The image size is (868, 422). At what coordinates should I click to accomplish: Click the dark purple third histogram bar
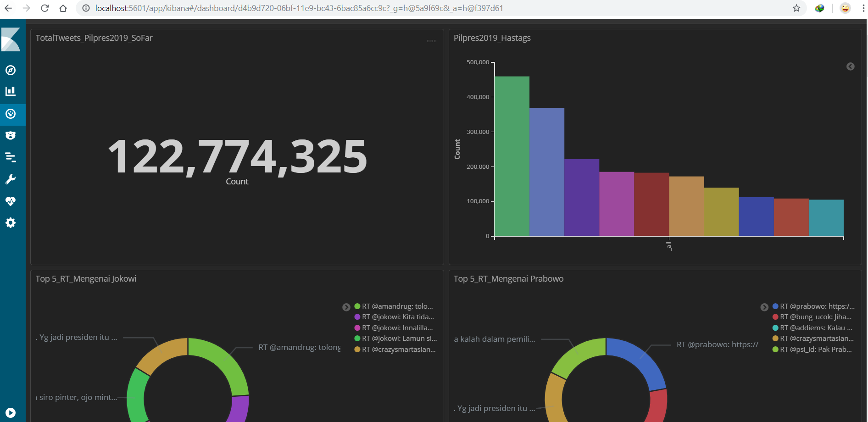[x=582, y=198]
